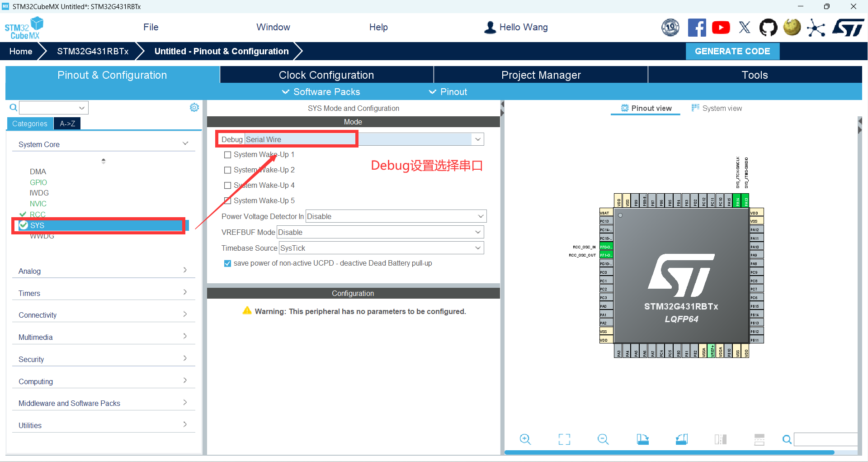Rotate the chip view counter-clockwise icon
The width and height of the screenshot is (868, 462).
(682, 439)
